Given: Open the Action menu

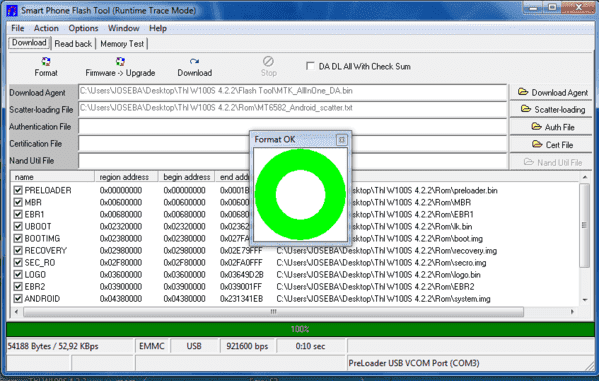Looking at the screenshot, I should tap(46, 28).
